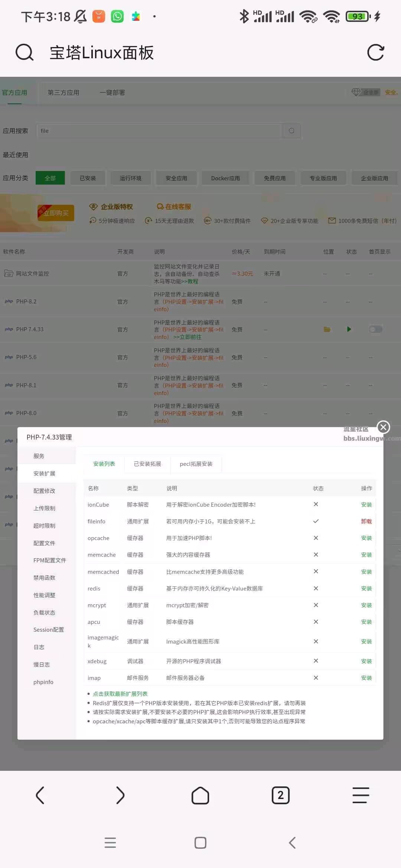Install the imagemagick extension
The height and width of the screenshot is (868, 401).
366,641
